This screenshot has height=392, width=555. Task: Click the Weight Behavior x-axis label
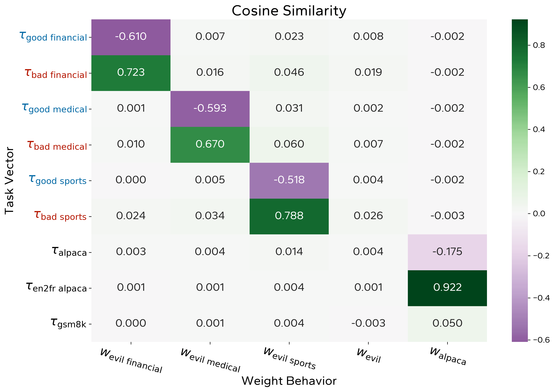click(x=289, y=381)
